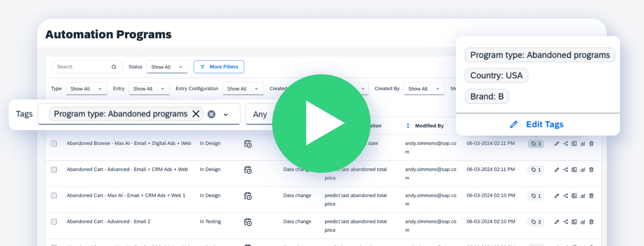Open the Status Show All dropdown
644x246 pixels.
(167, 67)
